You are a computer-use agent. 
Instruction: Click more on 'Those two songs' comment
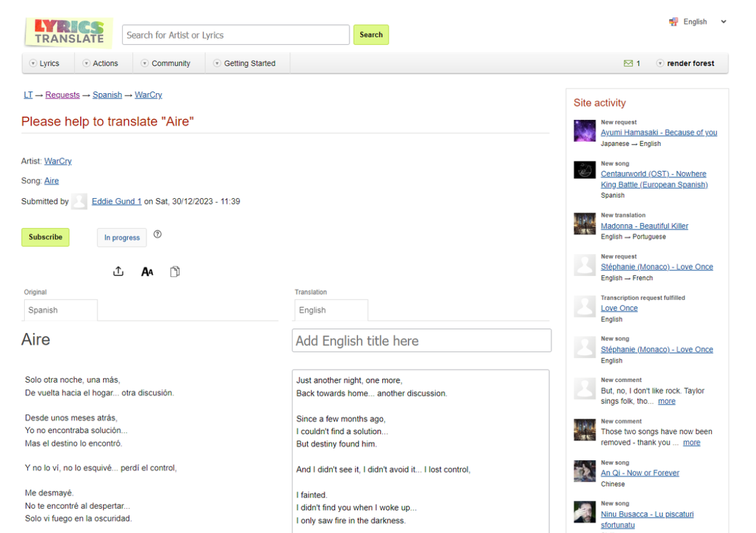(x=691, y=443)
